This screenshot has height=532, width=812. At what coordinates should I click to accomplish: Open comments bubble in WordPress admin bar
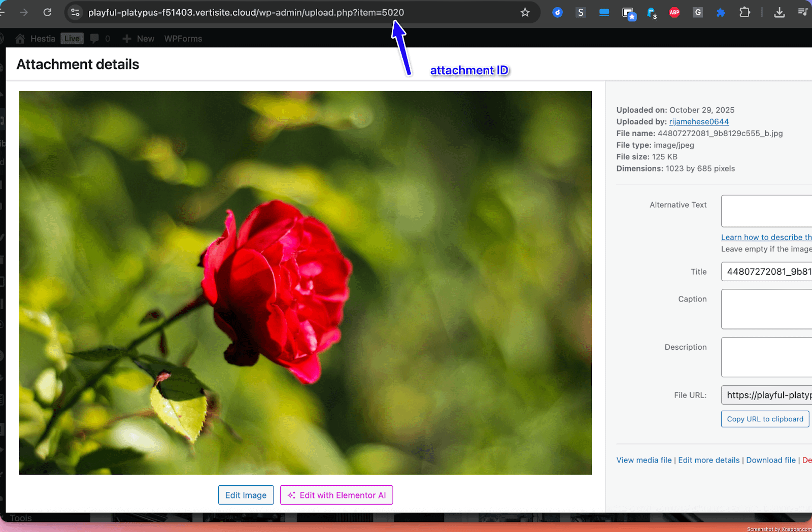[x=94, y=39]
